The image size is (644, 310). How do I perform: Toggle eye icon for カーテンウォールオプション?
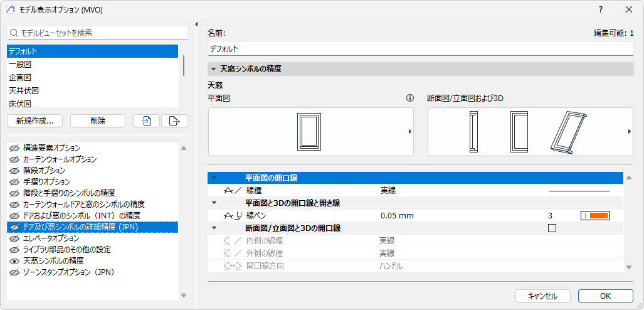click(x=15, y=159)
